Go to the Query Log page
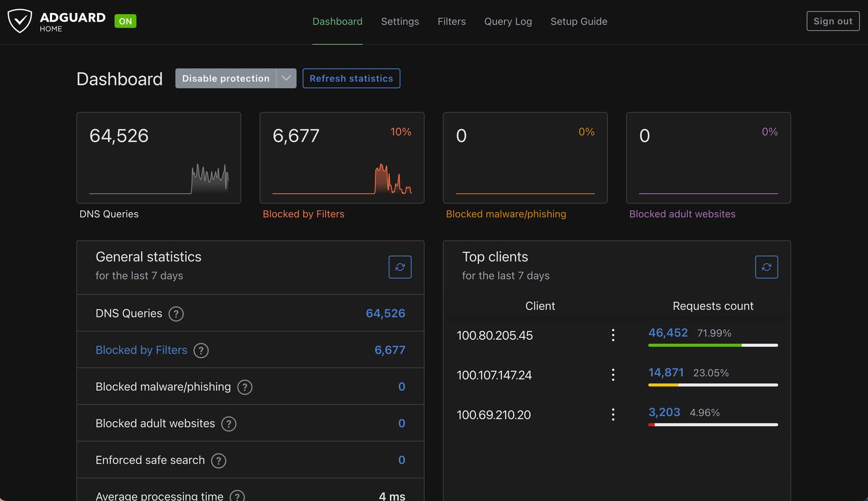 click(508, 22)
